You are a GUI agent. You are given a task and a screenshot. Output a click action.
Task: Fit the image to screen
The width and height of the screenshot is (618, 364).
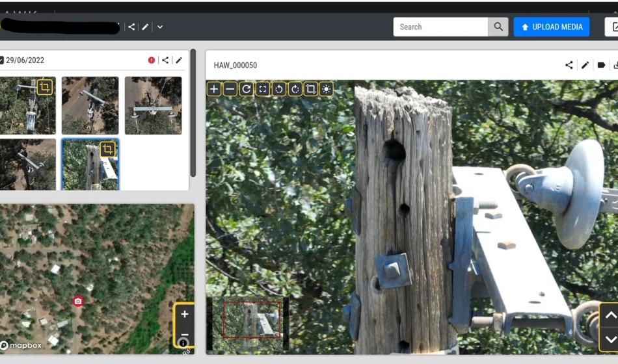click(x=263, y=89)
